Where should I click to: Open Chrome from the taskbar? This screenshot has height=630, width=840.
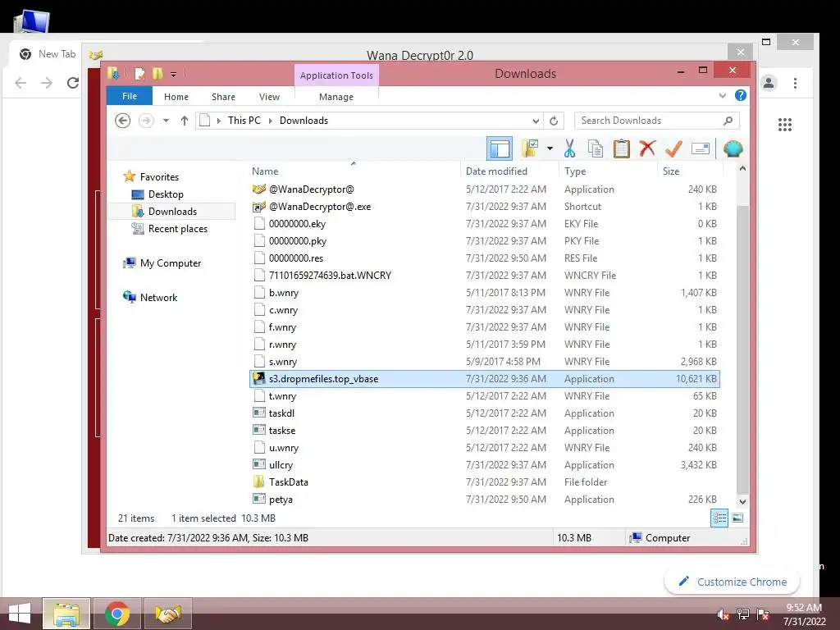coord(117,614)
